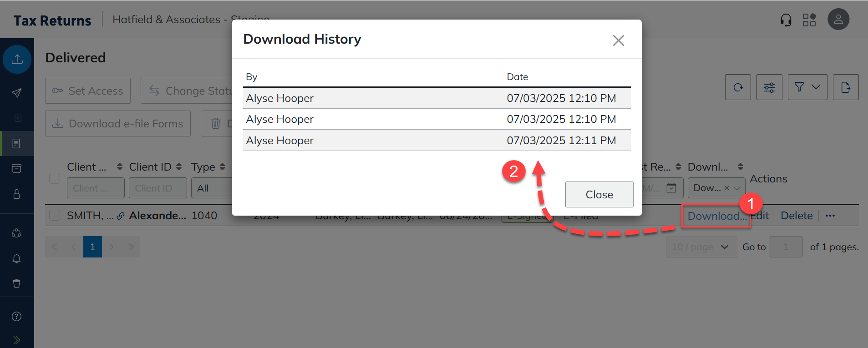Open the archive box sidebar icon

click(x=17, y=169)
